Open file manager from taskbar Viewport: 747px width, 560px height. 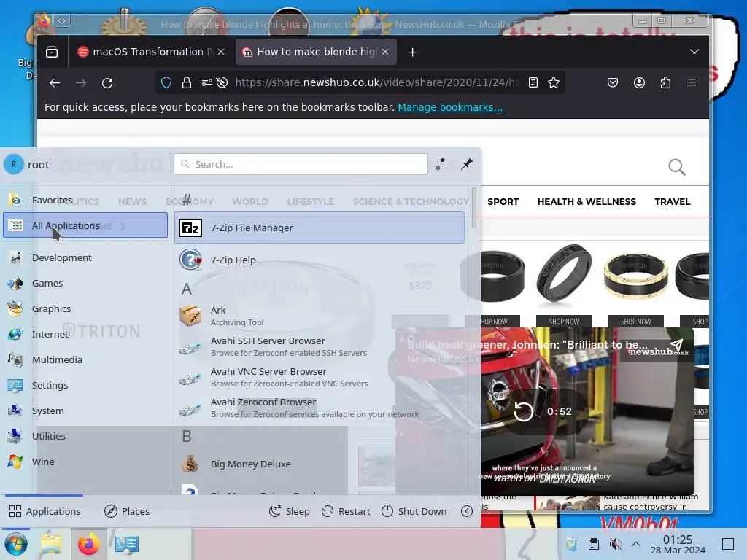tap(51, 544)
